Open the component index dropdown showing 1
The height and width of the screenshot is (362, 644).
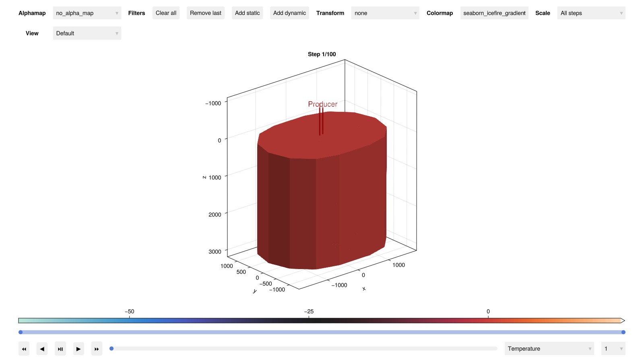[x=613, y=349]
